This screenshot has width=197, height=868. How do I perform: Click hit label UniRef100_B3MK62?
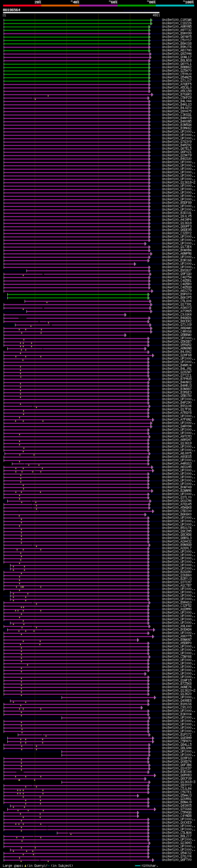177,128
